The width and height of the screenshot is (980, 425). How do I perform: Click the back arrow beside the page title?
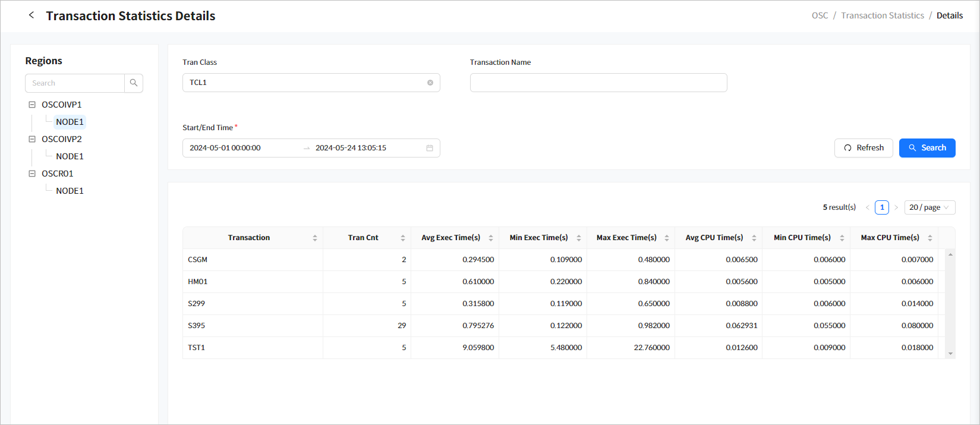(x=31, y=15)
